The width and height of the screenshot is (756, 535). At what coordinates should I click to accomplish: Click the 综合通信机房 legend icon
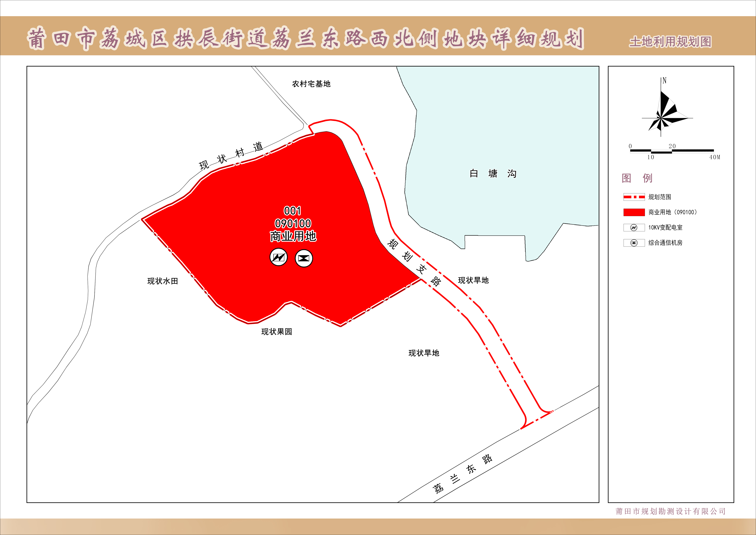(x=633, y=243)
